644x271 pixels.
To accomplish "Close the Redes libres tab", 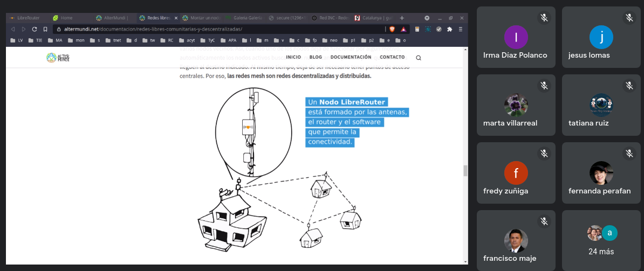I will coord(176,18).
